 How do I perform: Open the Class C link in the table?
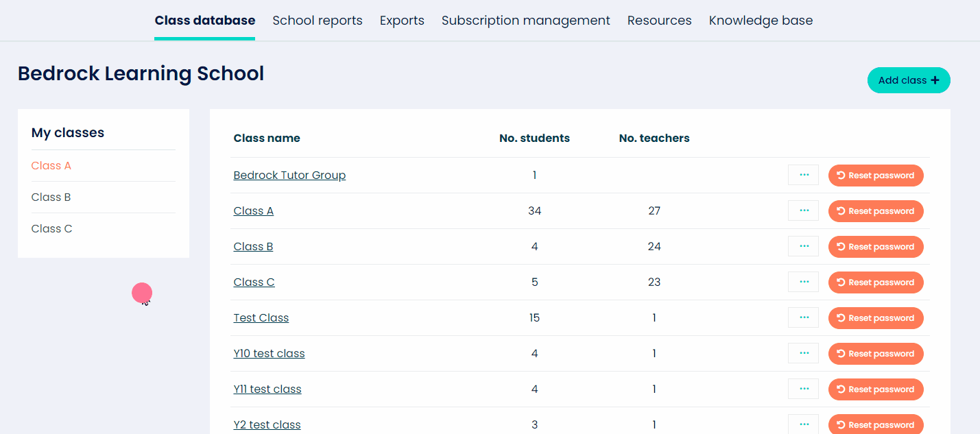(254, 282)
